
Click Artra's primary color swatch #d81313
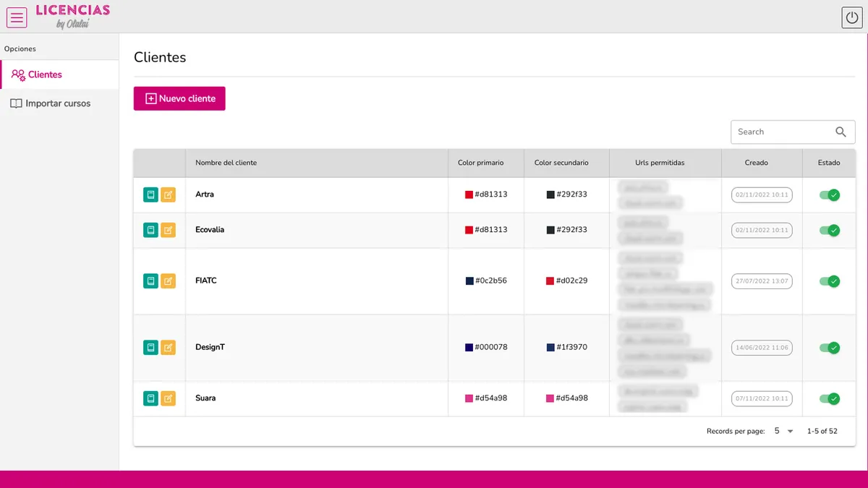coord(469,194)
